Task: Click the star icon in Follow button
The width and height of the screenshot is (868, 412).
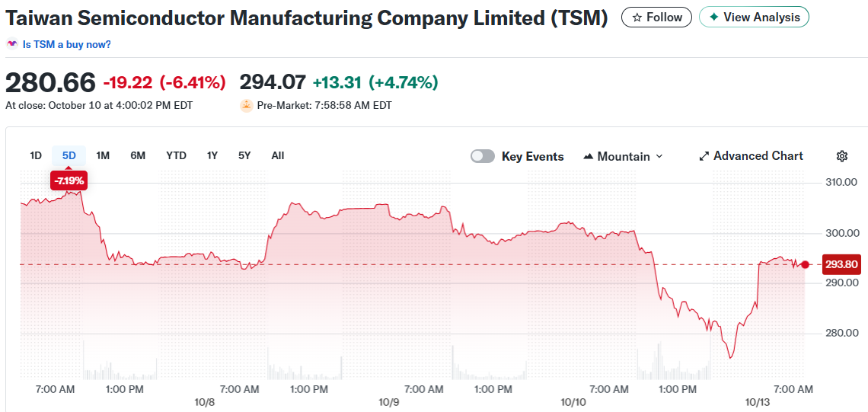Action: pos(637,18)
